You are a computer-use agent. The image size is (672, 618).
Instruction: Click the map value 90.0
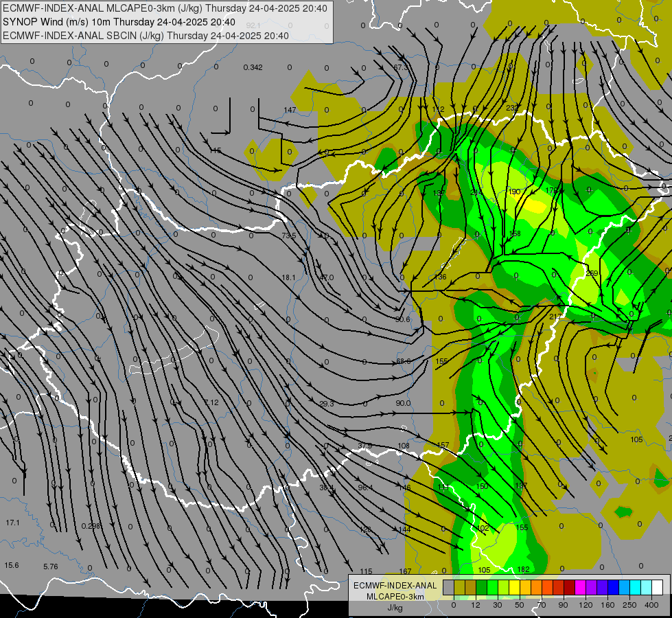point(404,403)
